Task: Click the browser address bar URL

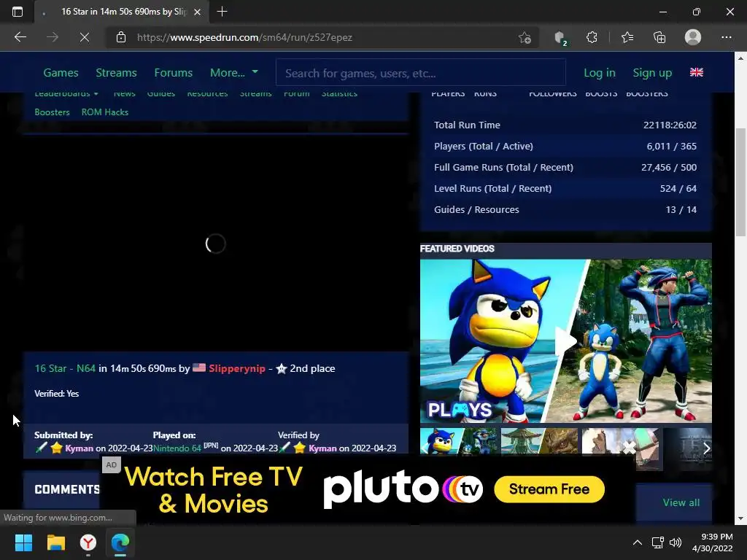Action: pyautogui.click(x=244, y=37)
